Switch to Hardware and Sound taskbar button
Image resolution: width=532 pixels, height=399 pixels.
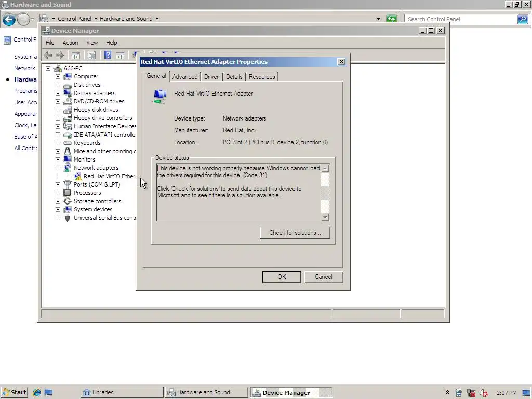(207, 392)
